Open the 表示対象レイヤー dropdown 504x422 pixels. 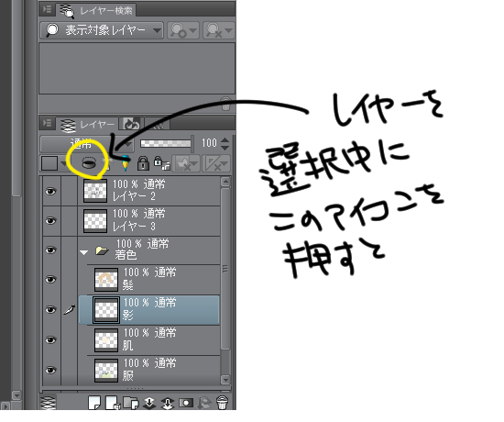[102, 30]
